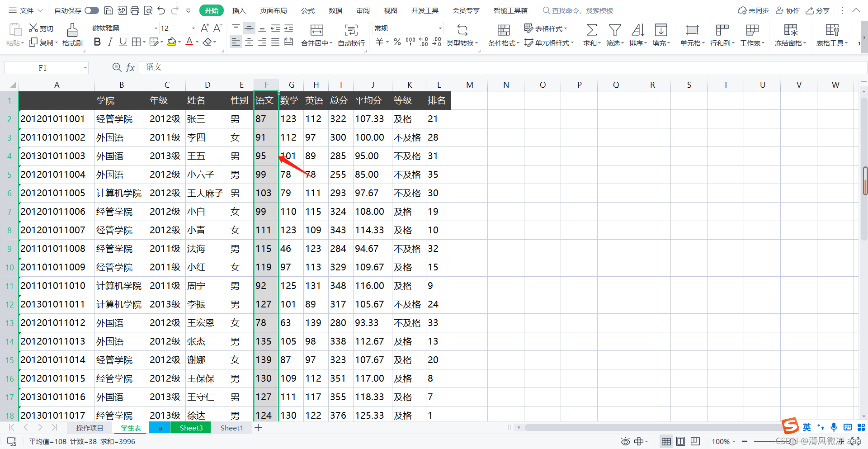
Task: Click the 求和 sum icon
Action: pos(592,30)
